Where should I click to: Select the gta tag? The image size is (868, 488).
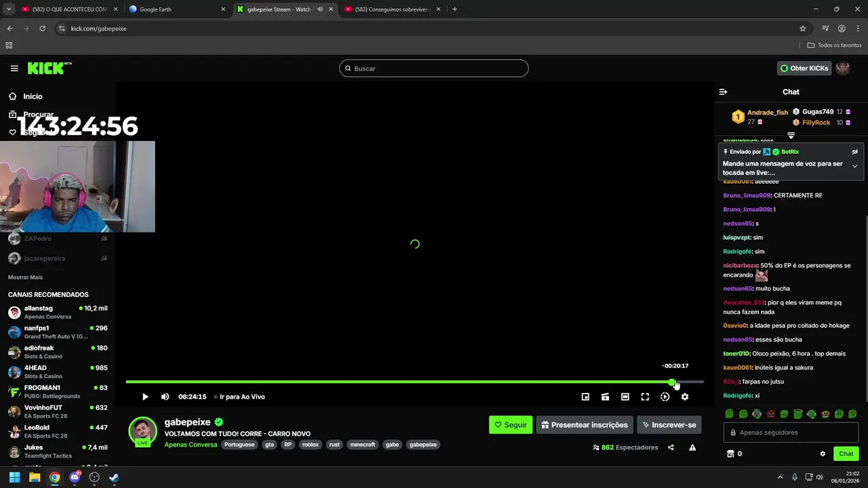[x=269, y=445]
